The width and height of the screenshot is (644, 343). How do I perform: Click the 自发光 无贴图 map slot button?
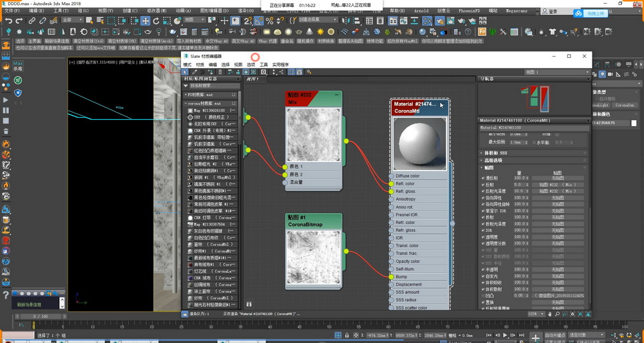click(558, 276)
